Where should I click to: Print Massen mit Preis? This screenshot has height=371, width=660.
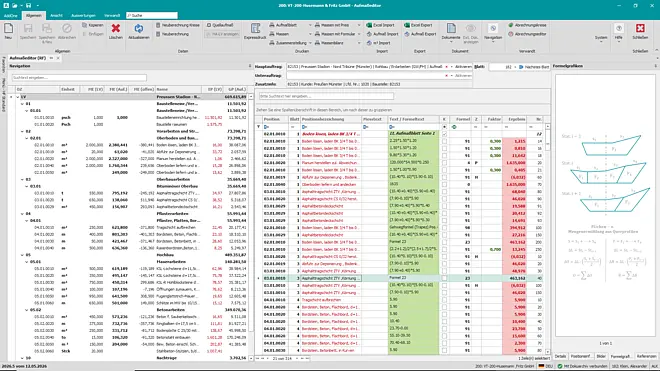332,25
